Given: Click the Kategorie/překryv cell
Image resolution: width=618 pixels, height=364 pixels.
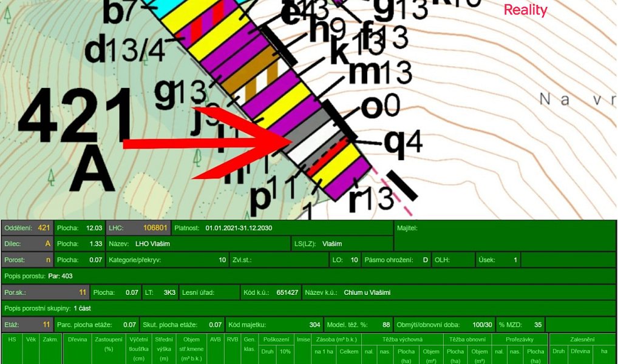Looking at the screenshot, I should click(168, 260).
